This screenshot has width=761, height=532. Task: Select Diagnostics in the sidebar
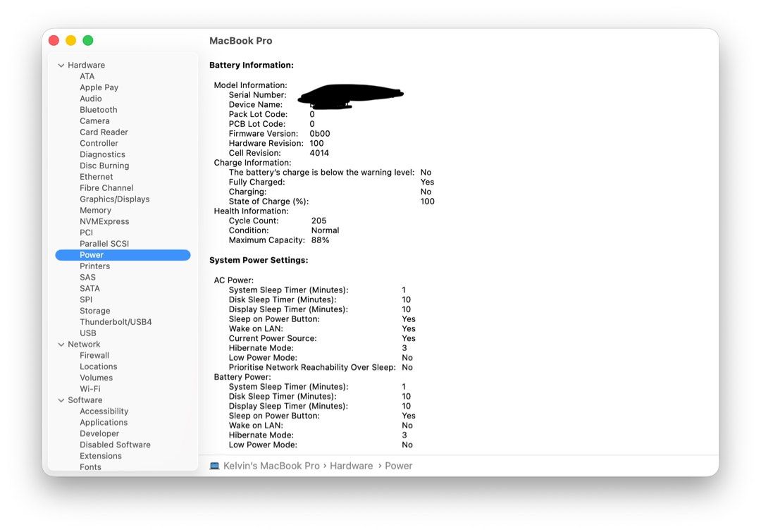coord(102,154)
